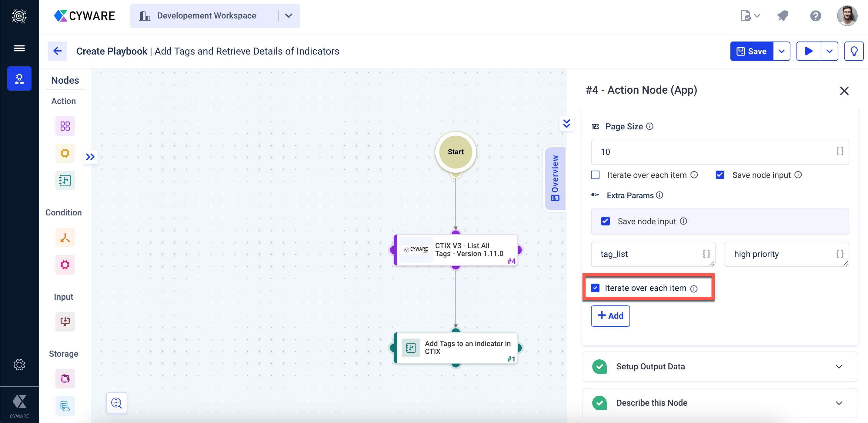Click the Add extra param button
Image resolution: width=868 pixels, height=423 pixels.
[x=610, y=315]
